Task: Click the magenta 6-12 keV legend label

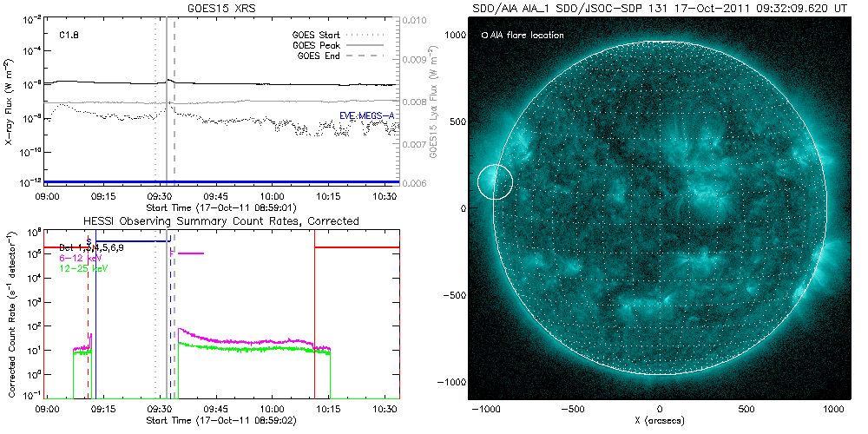Action: tap(79, 258)
